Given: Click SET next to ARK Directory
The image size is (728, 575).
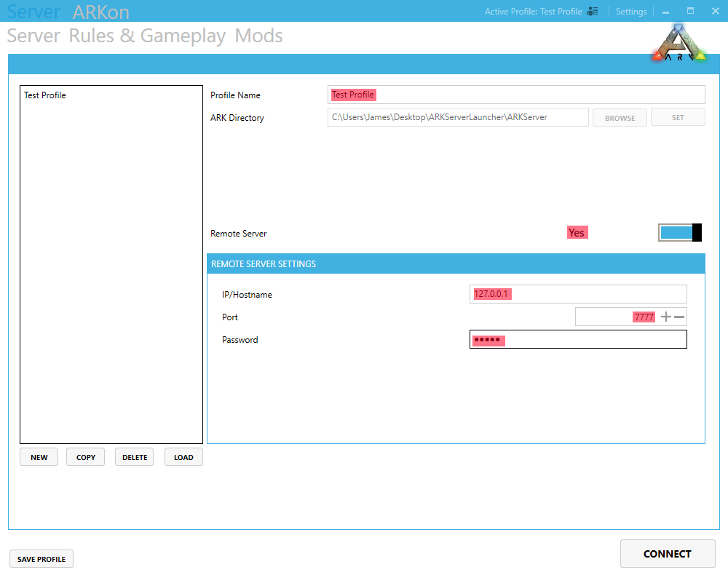Looking at the screenshot, I should point(678,117).
